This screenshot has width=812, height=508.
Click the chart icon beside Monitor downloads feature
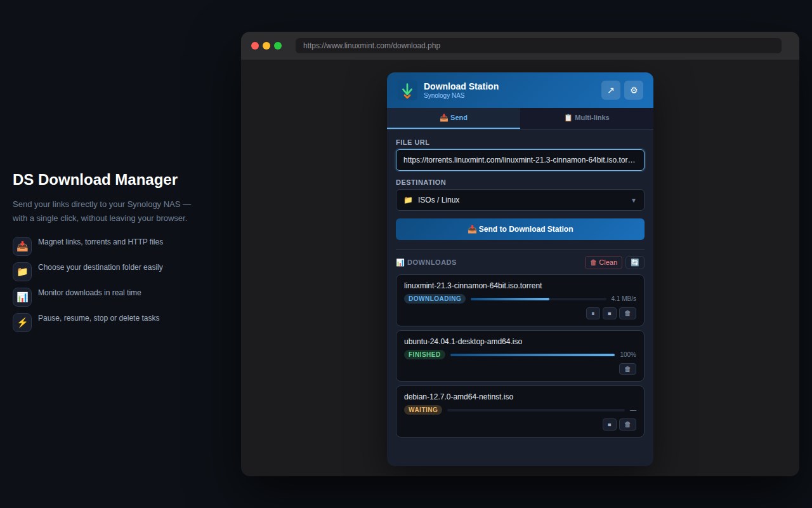[x=22, y=297]
